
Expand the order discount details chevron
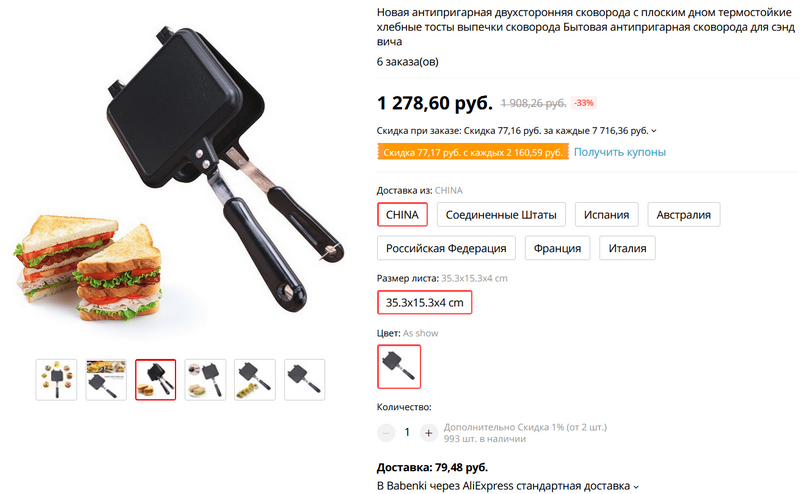[654, 131]
